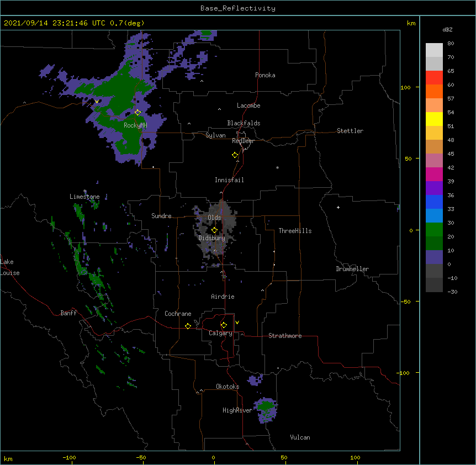Click the Banff town label

pyautogui.click(x=68, y=313)
